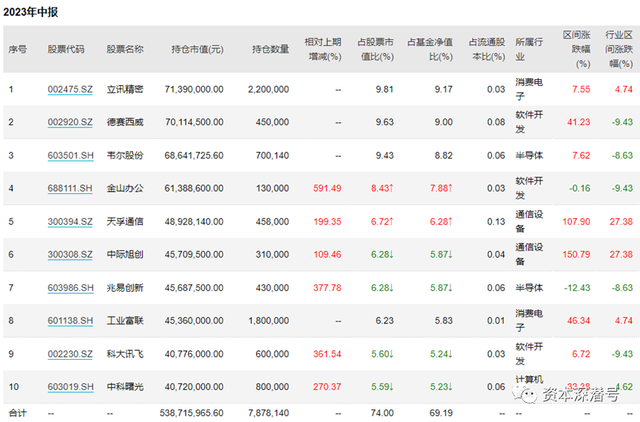This screenshot has width=640, height=422.
Task: Select stock name 德赛西威
Action: click(x=125, y=122)
